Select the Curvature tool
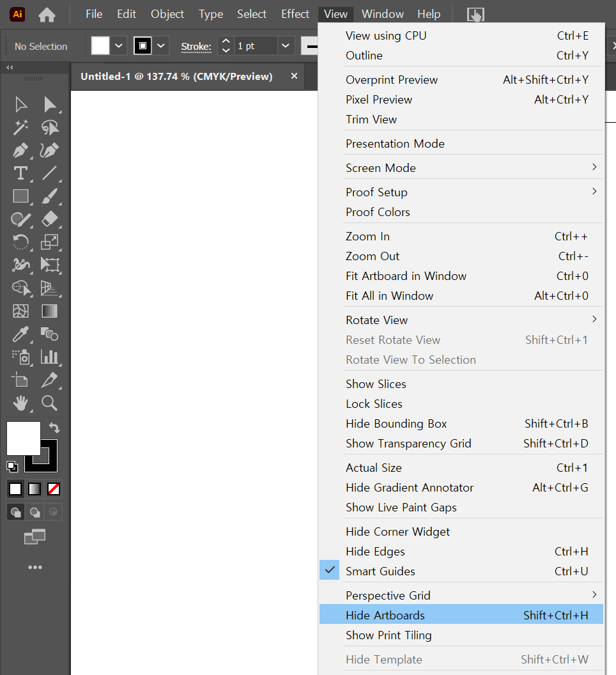 (x=49, y=150)
